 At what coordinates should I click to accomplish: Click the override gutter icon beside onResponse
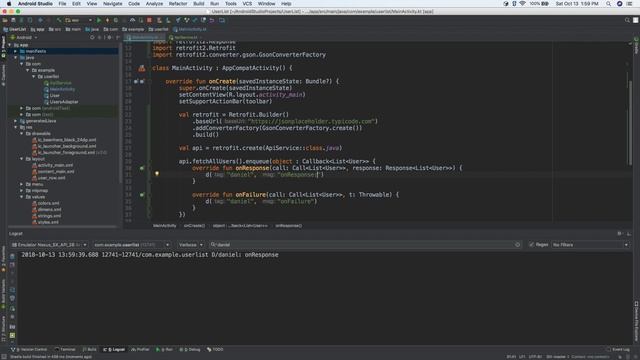point(142,168)
